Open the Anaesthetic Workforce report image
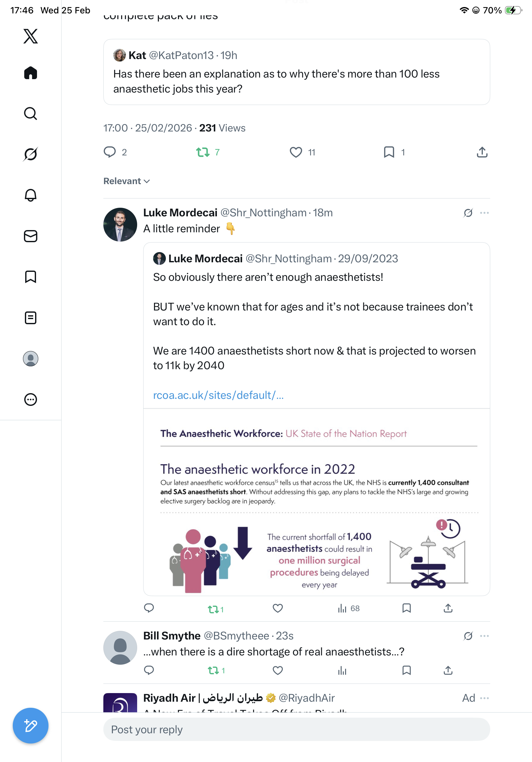 point(316,502)
